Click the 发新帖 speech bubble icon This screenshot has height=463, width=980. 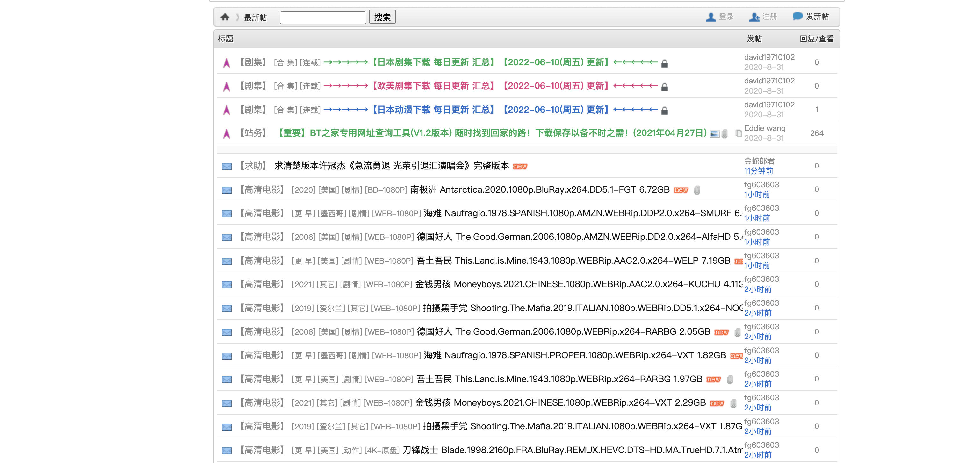pos(797,16)
